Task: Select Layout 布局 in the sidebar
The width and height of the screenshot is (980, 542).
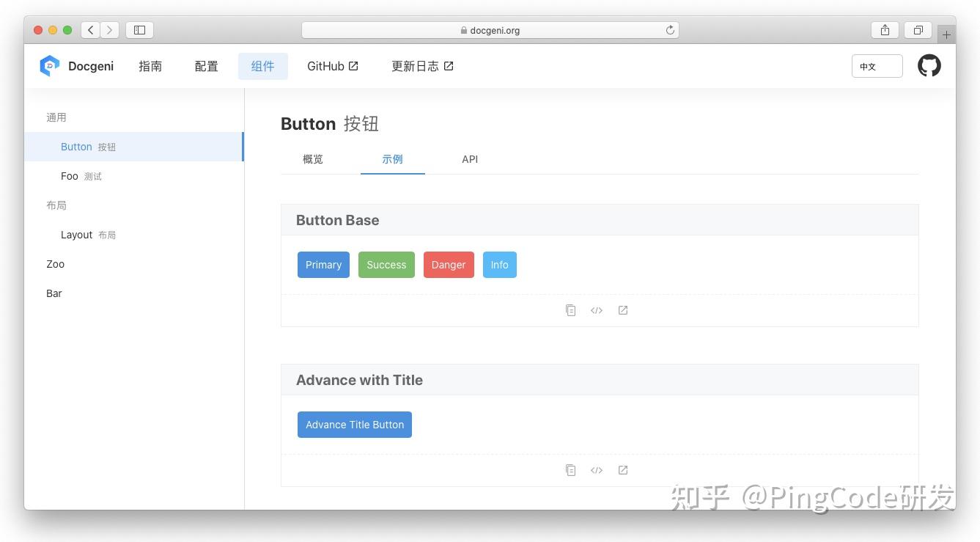Action: 134,235
